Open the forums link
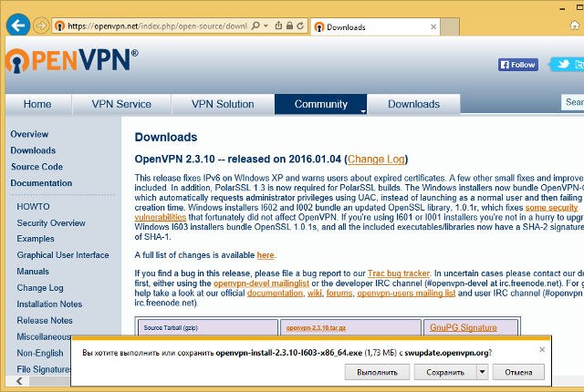584x392 pixels. (x=339, y=294)
